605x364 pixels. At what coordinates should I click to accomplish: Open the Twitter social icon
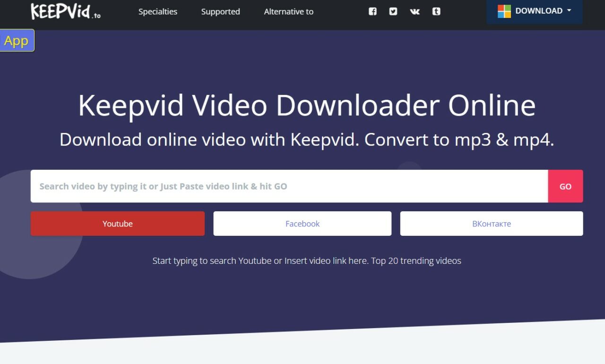coord(393,11)
